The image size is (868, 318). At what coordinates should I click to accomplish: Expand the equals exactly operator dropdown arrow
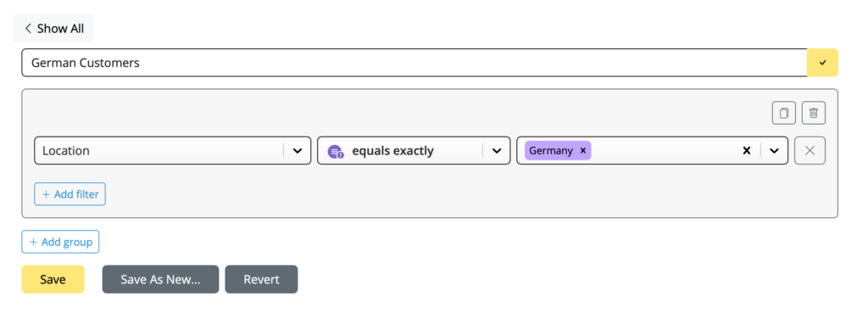coord(497,151)
